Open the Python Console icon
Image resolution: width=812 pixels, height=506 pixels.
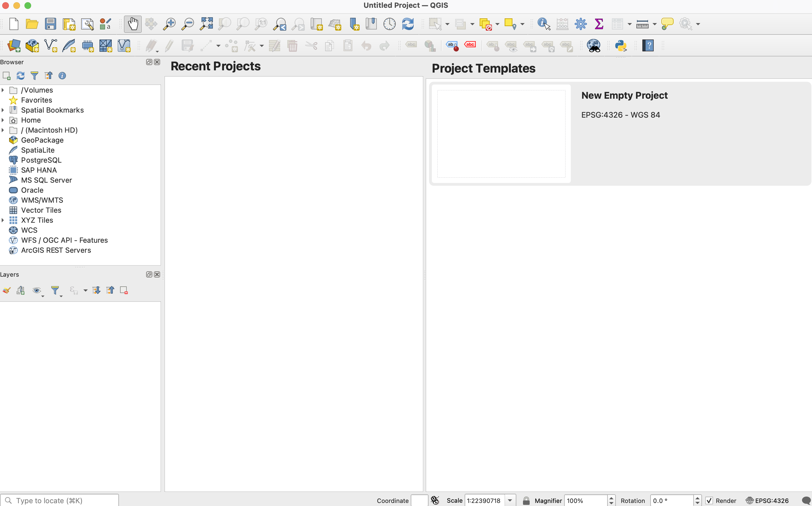621,46
